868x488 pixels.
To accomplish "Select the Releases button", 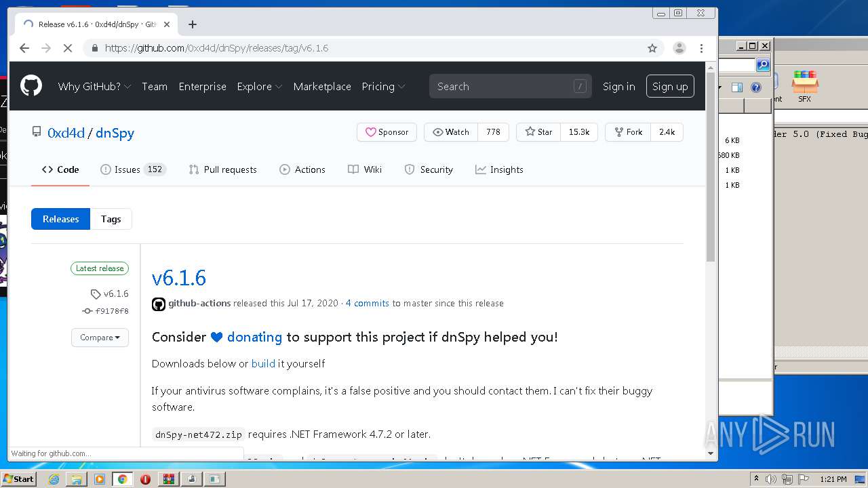I will (x=60, y=219).
